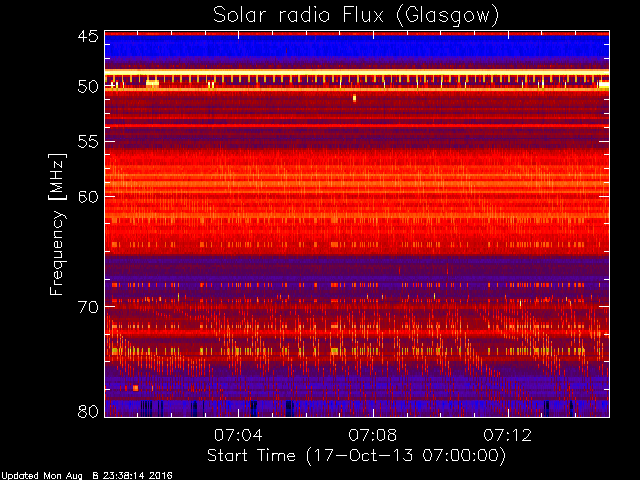Select the 80 frequency axis label
Viewport: 640px width, 480px height.
click(88, 411)
